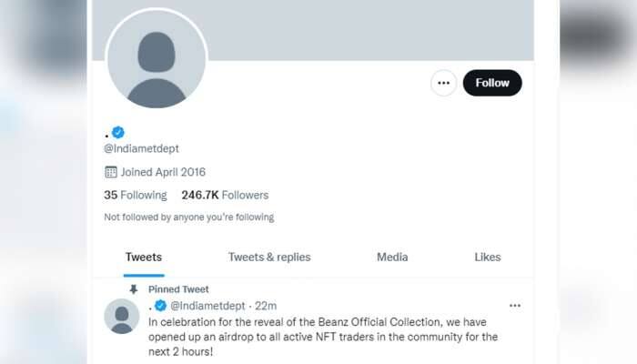Click the verified badge in the pinned tweet header
The height and width of the screenshot is (364, 637).
coord(161,306)
